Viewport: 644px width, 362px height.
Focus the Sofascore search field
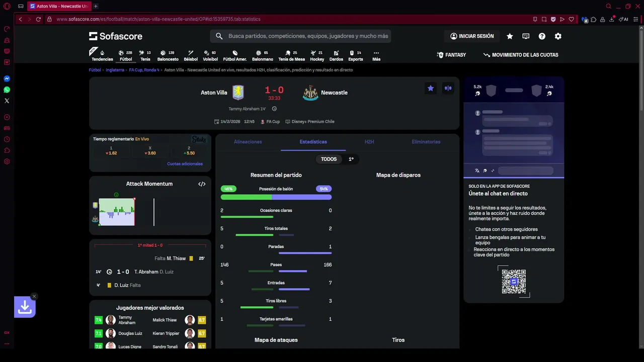pos(300,36)
